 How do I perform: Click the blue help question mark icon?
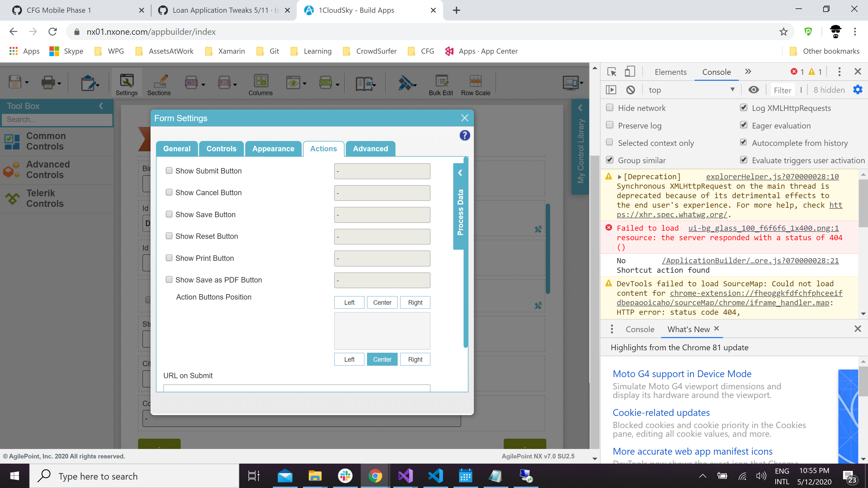(465, 135)
